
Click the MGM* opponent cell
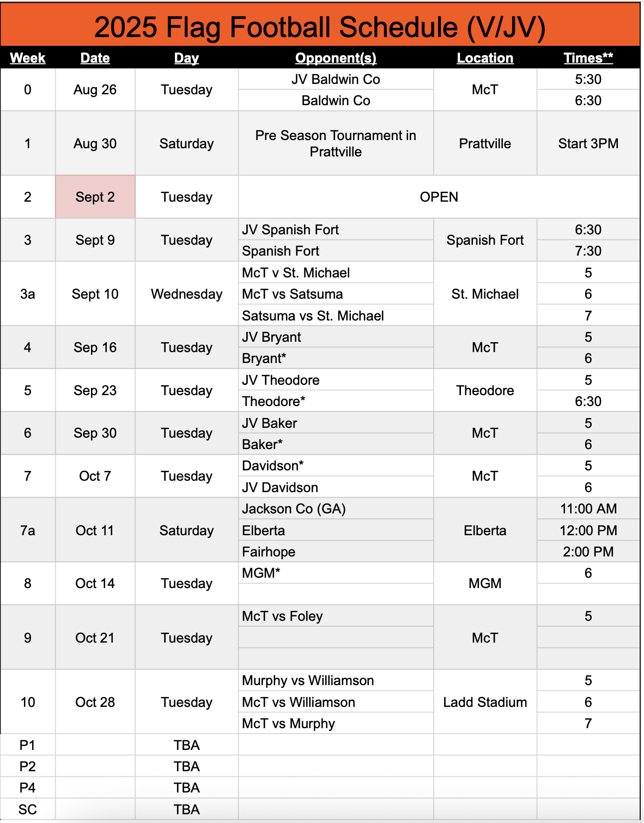[262, 573]
